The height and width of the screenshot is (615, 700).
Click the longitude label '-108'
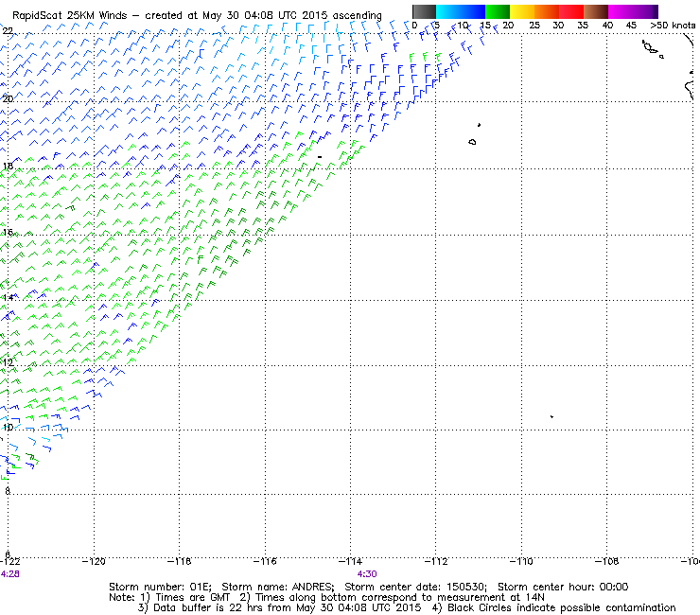tap(606, 561)
